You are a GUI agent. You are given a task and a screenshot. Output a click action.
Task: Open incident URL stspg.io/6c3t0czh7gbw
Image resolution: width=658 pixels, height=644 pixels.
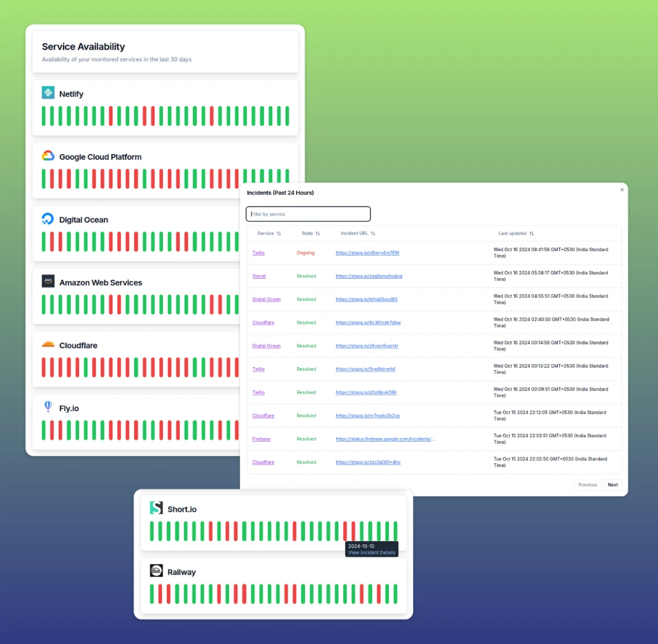click(x=368, y=323)
